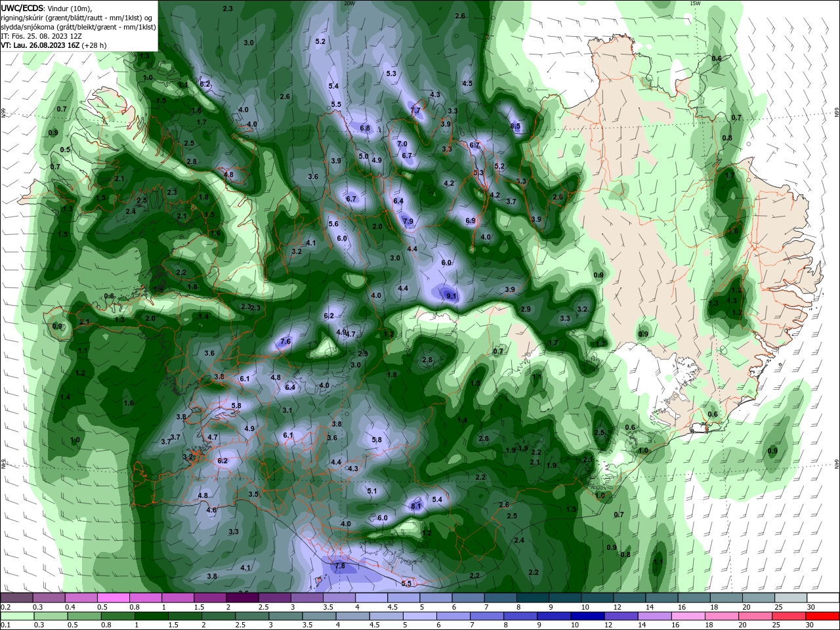Click the 0.2 label on the upper color scale

5,607
